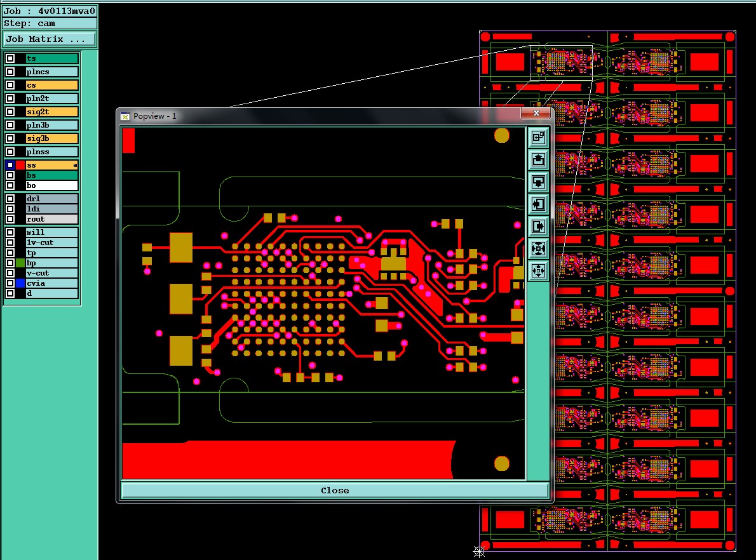Toggle the tp layer display checkbox
This screenshot has width=756, height=560.
pyautogui.click(x=10, y=253)
